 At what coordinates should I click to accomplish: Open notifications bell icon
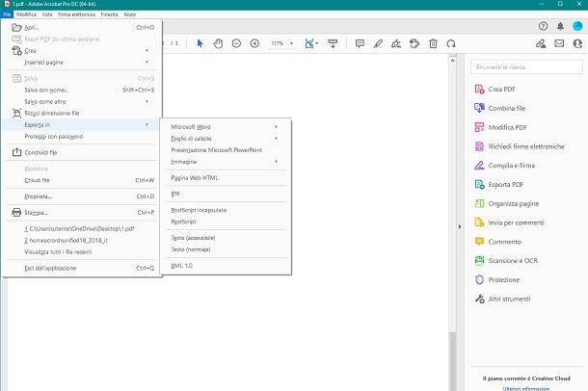(560, 26)
